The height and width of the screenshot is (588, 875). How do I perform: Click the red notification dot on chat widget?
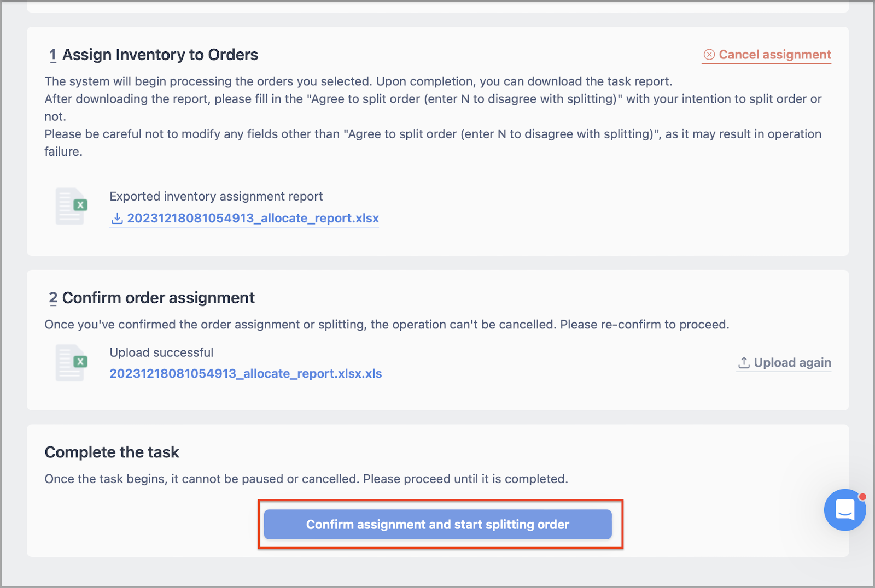click(862, 497)
